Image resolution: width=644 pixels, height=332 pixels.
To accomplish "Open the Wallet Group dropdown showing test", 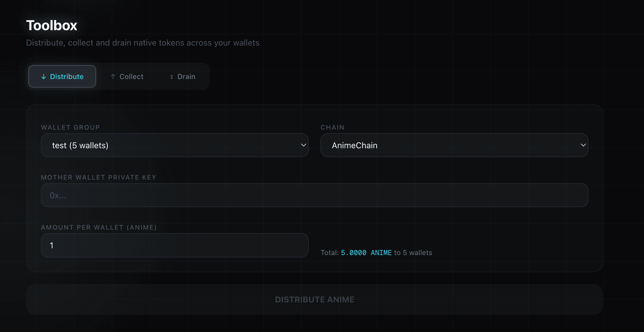I will (x=174, y=145).
